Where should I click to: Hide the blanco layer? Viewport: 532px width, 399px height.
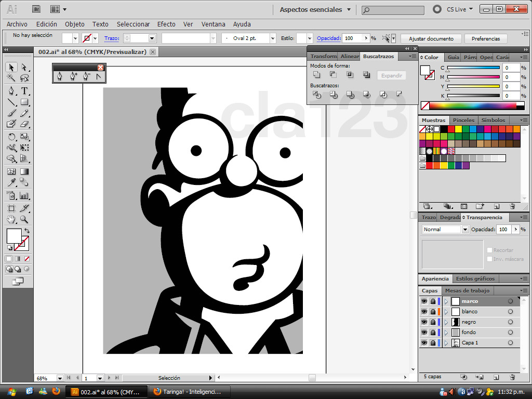(424, 312)
